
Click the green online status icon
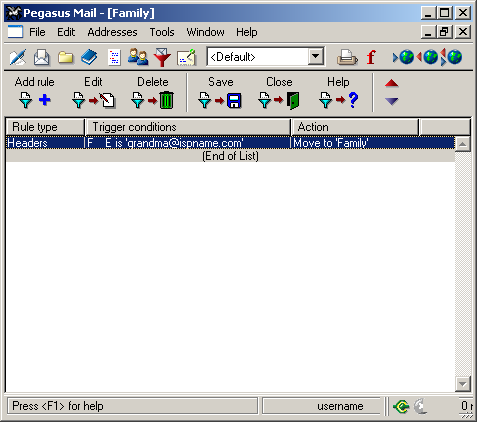(x=401, y=406)
